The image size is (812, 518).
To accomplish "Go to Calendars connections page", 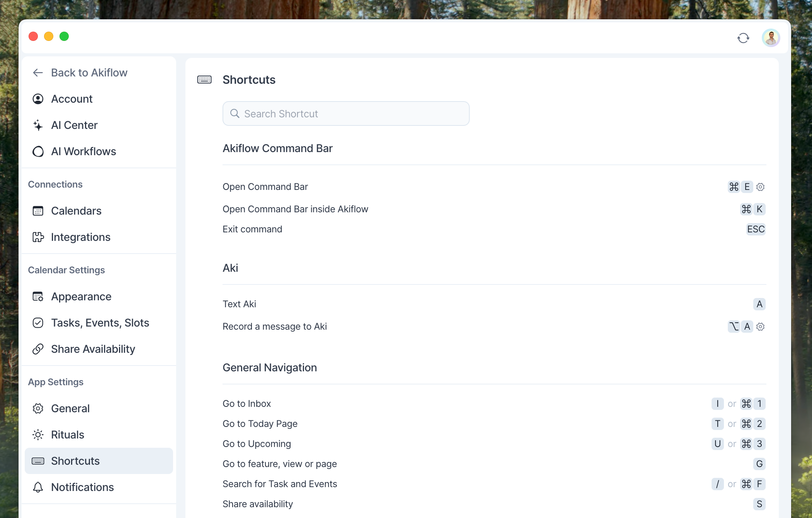I will coord(76,211).
